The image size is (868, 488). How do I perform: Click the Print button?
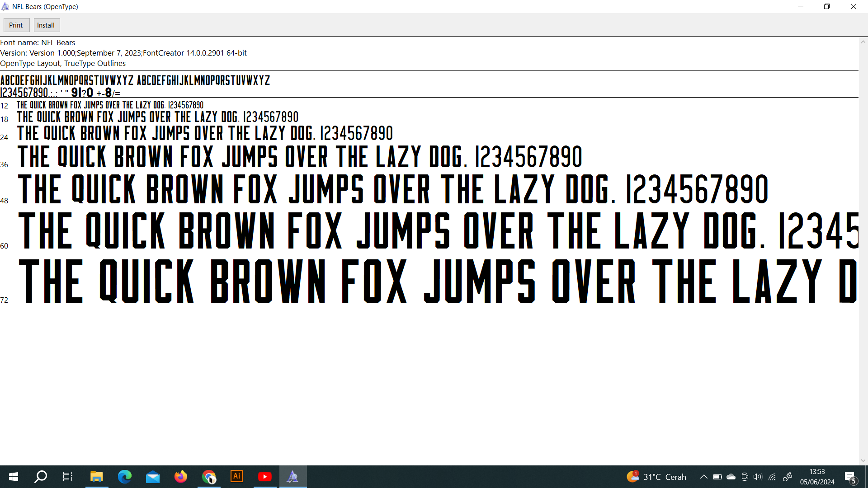click(x=16, y=25)
